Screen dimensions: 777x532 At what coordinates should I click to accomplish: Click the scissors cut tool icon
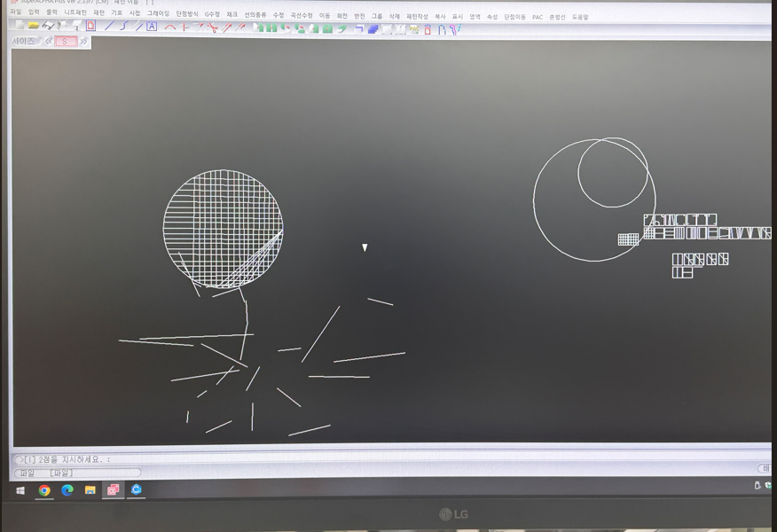213,27
